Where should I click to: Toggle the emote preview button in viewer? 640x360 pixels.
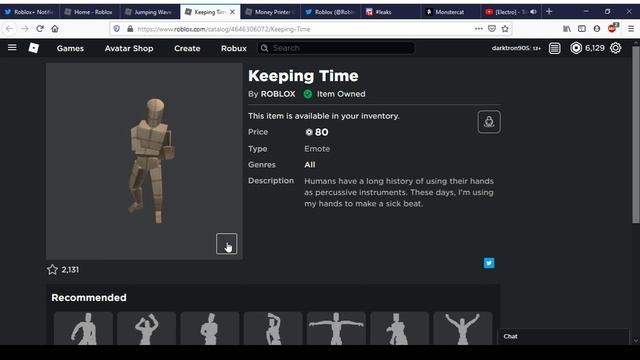point(227,244)
